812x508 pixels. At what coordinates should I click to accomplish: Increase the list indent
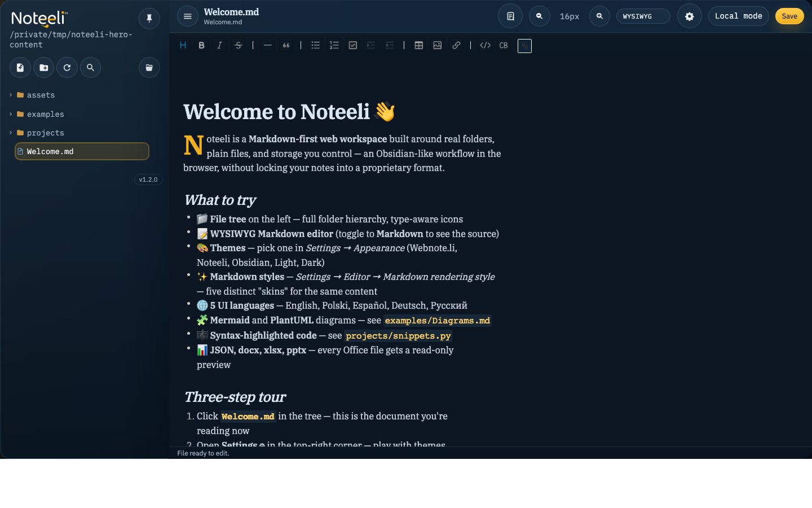pos(371,46)
